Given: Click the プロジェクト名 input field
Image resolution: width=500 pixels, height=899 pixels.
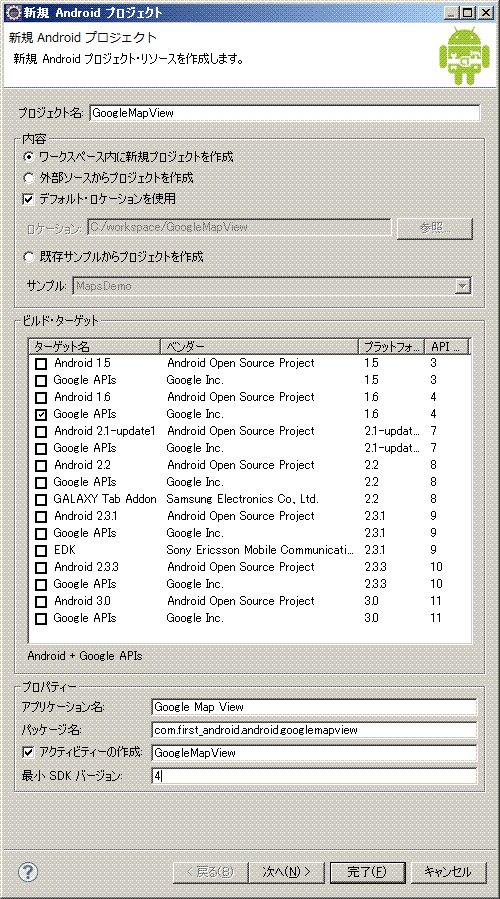Looking at the screenshot, I should pyautogui.click(x=284, y=113).
